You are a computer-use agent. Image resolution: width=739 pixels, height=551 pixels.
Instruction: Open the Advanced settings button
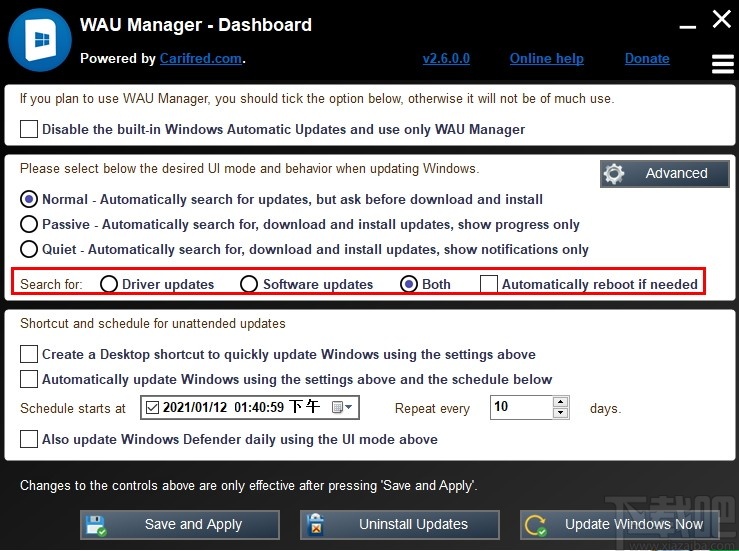665,173
